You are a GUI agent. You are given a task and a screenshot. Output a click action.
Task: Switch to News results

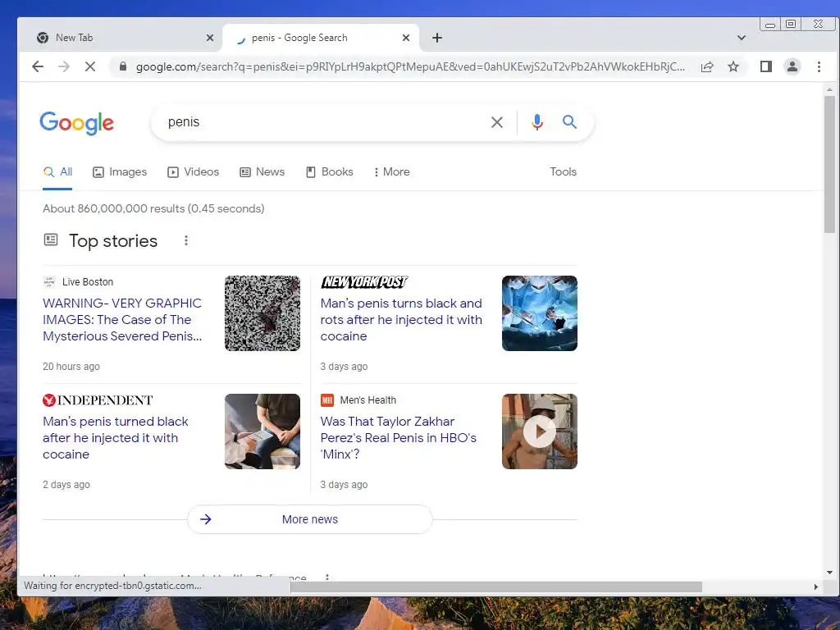[x=262, y=172]
